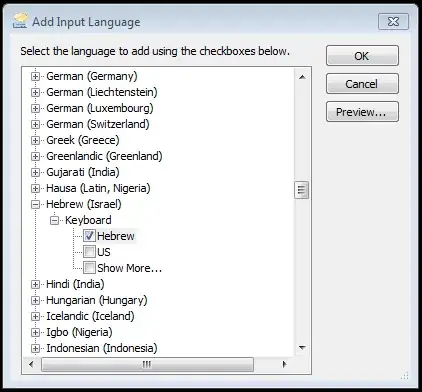The height and width of the screenshot is (392, 422).
Task: Click the horizontal scrollbar left arrow
Action: point(31,364)
